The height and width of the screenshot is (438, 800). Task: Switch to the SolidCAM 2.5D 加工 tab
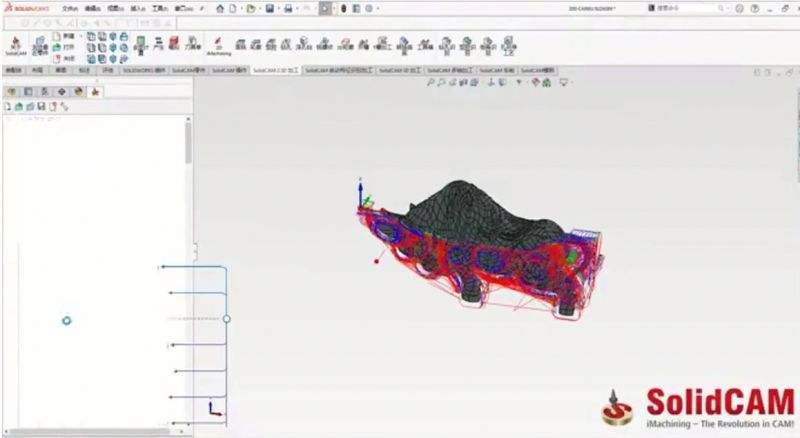276,71
